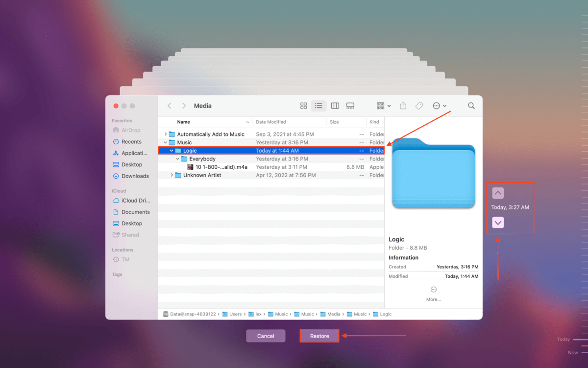Select the Everybody folder row
Image resolution: width=588 pixels, height=368 pixels.
(271, 159)
